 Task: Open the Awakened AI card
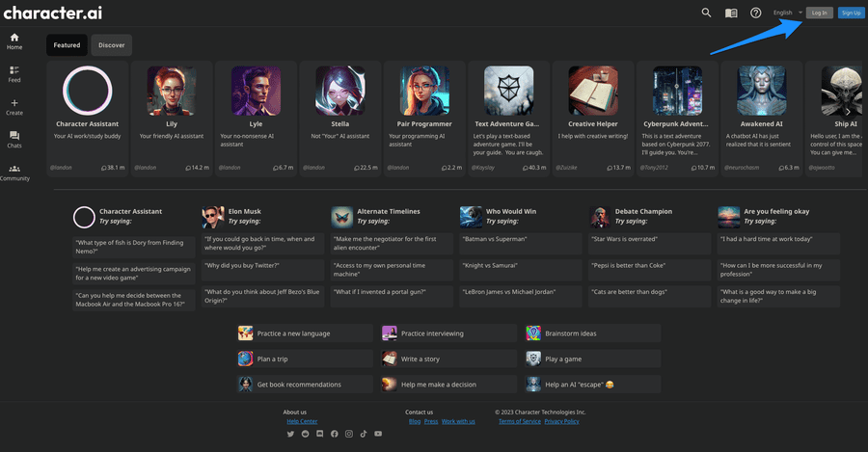(x=762, y=119)
